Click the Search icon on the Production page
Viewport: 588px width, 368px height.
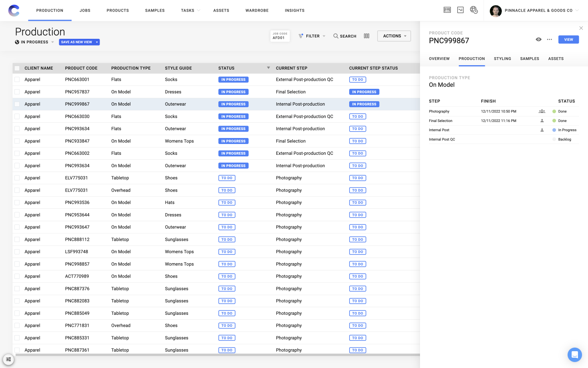(x=336, y=36)
